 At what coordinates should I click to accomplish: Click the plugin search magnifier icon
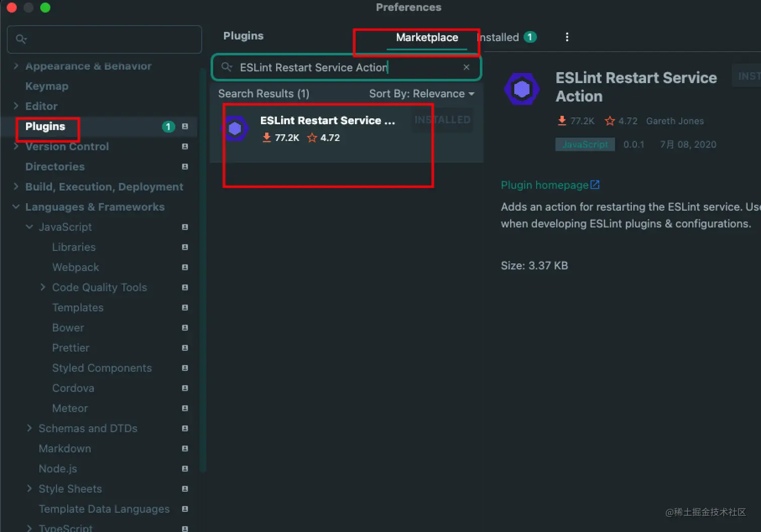point(227,67)
